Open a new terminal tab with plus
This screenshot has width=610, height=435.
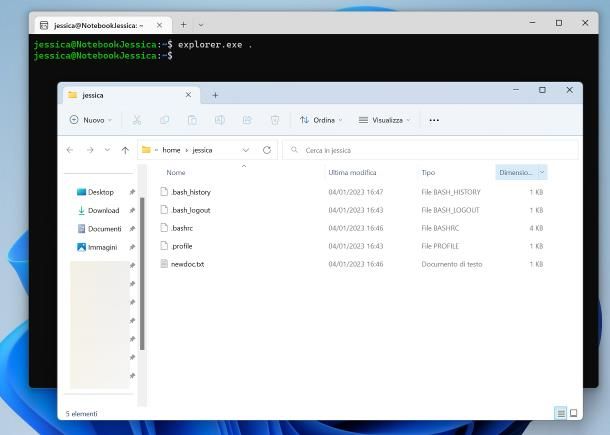pyautogui.click(x=184, y=25)
